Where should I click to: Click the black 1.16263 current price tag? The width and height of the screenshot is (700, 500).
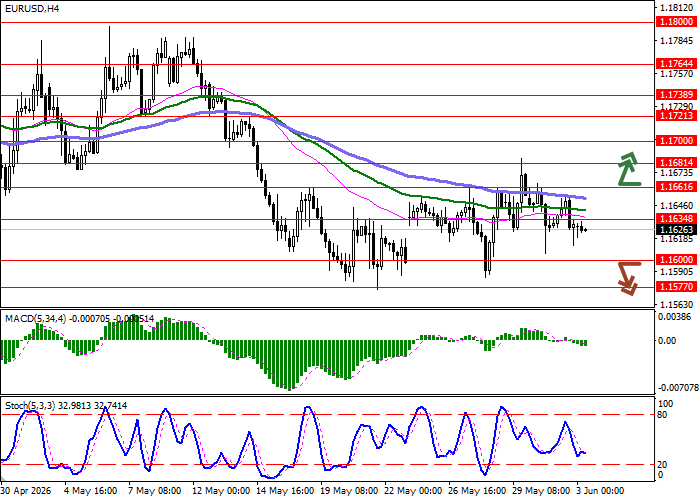[x=676, y=229]
